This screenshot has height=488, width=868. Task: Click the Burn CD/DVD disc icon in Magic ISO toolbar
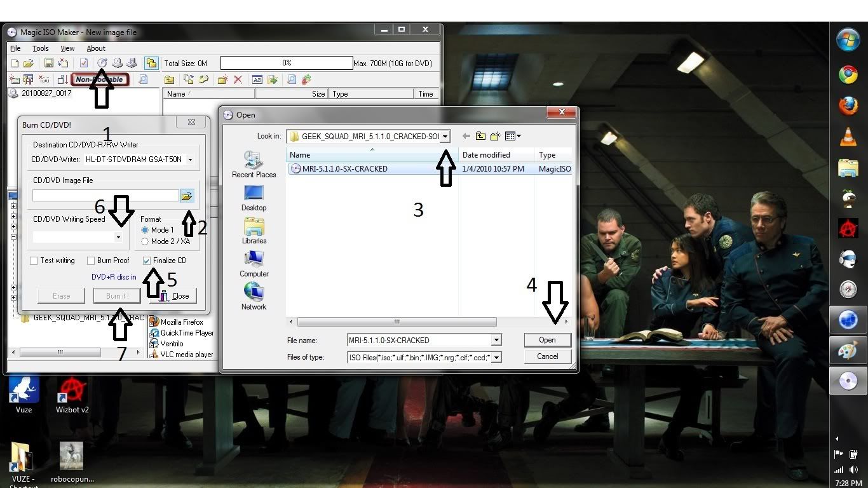click(102, 63)
